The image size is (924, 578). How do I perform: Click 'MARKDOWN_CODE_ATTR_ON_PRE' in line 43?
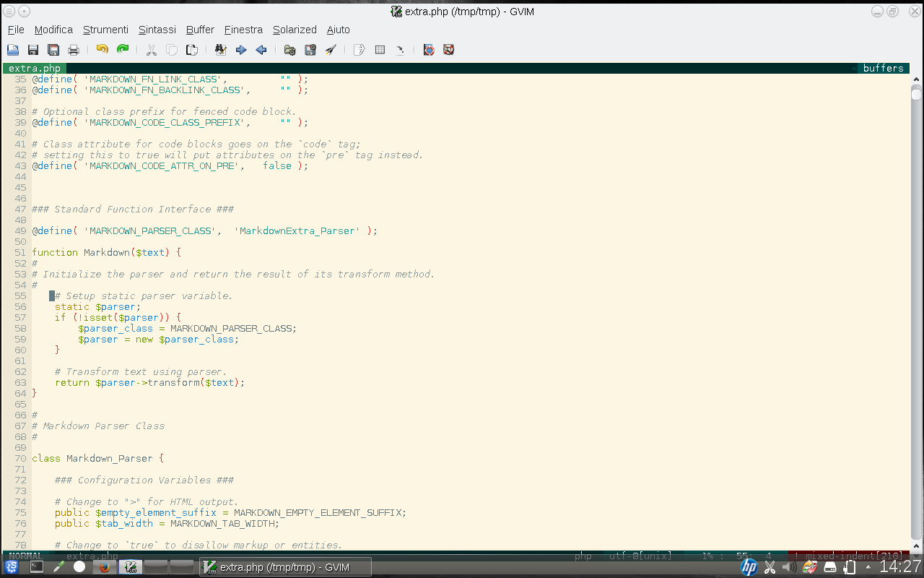tap(164, 166)
